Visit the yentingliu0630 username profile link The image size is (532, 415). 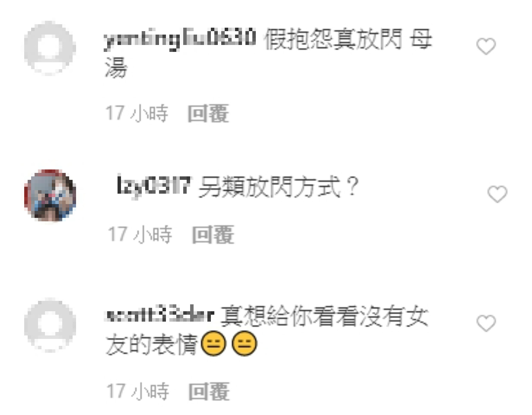click(x=180, y=39)
